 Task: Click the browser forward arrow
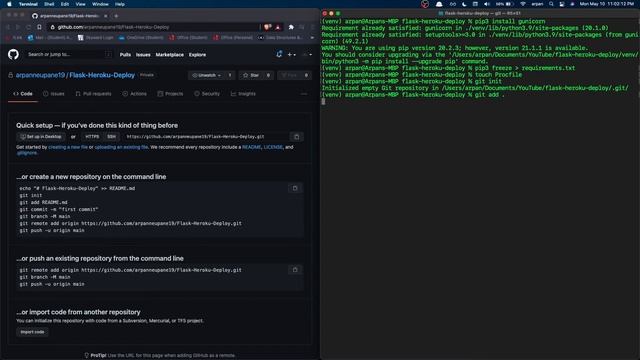[18, 27]
